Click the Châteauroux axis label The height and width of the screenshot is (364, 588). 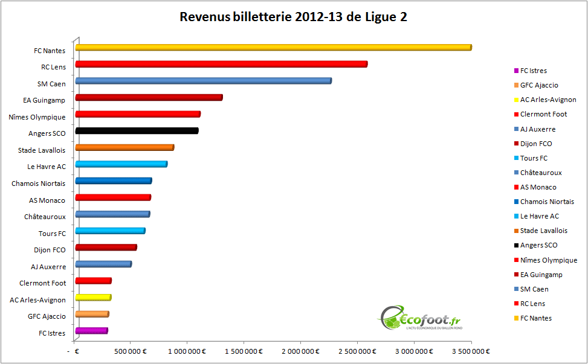(45, 217)
